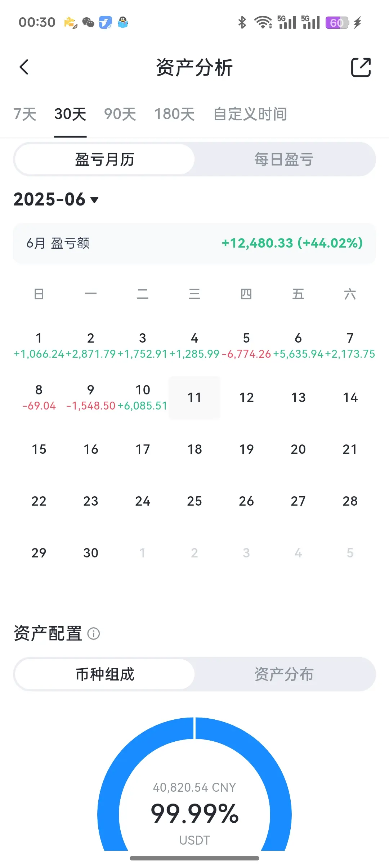
Task: Switch to 资产分布 segment
Action: (284, 674)
